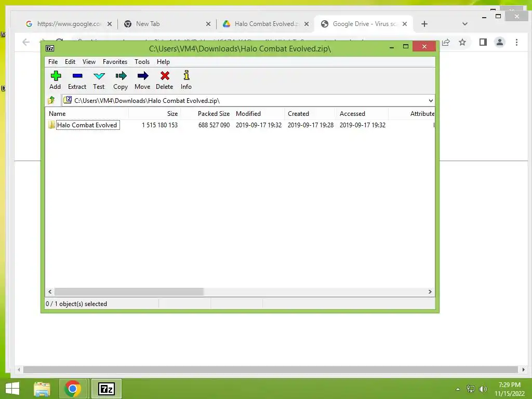Viewport: 532px width, 399px height.
Task: Sort by the Created column header
Action: coord(311,114)
